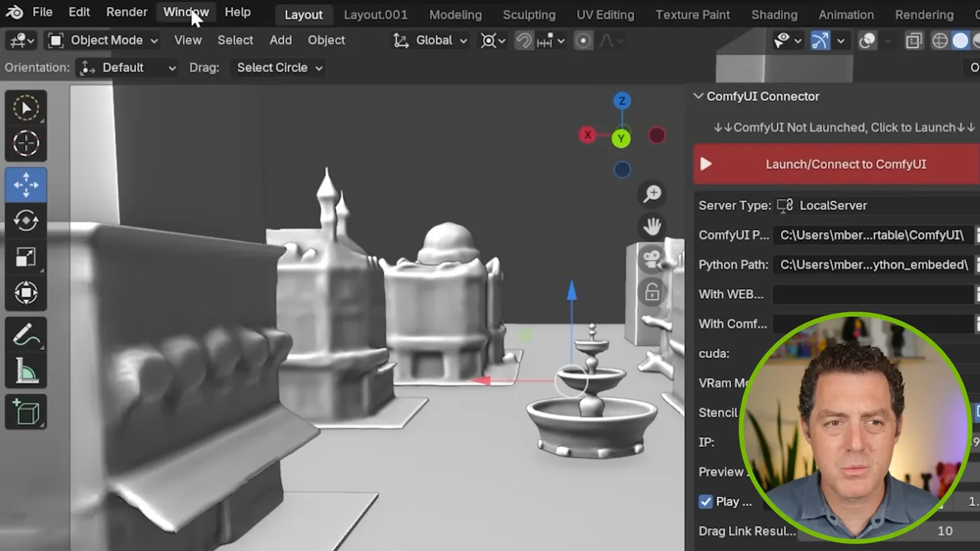980x551 pixels.
Task: Collapse the ComfyUI Connector panel
Action: tap(698, 96)
